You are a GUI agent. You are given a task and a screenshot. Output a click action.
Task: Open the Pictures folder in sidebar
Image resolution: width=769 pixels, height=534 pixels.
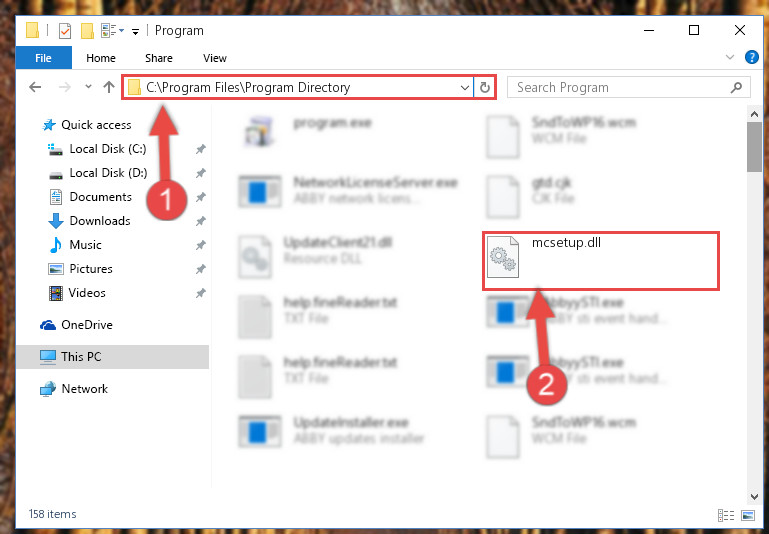(80, 269)
